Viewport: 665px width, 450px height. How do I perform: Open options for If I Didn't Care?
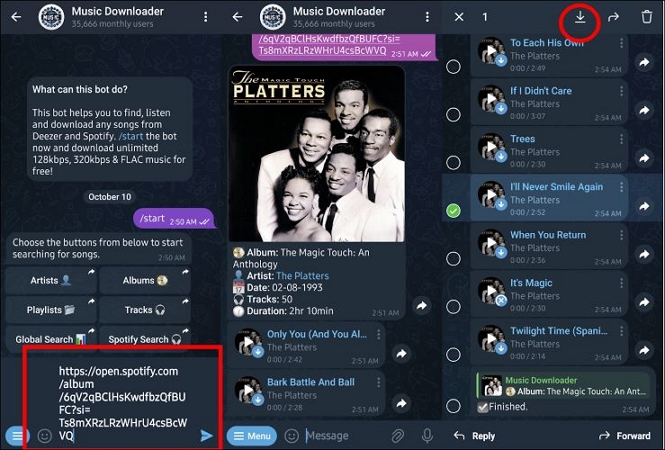pos(621,91)
